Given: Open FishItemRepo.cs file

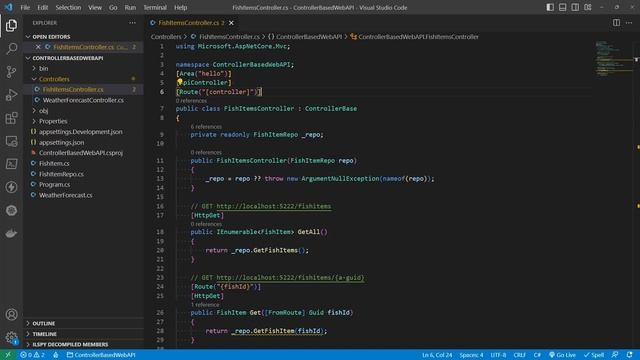Looking at the screenshot, I should 61,174.
